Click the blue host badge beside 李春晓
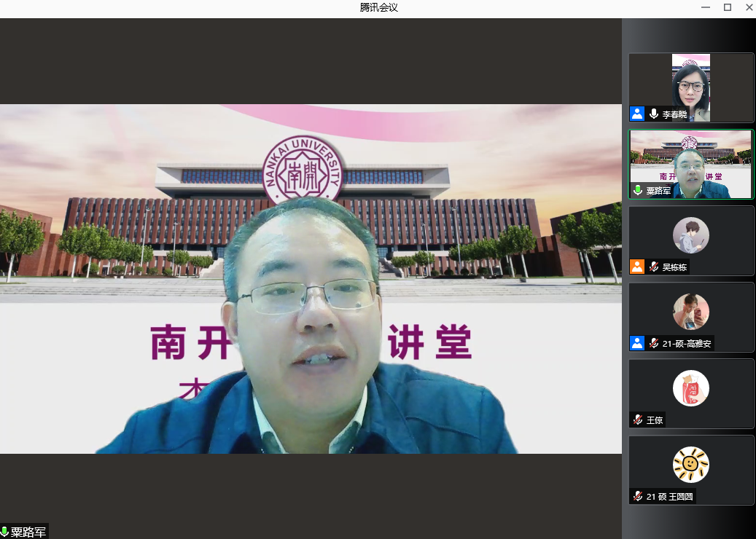Screen dimensions: 756x539 pyautogui.click(x=637, y=114)
